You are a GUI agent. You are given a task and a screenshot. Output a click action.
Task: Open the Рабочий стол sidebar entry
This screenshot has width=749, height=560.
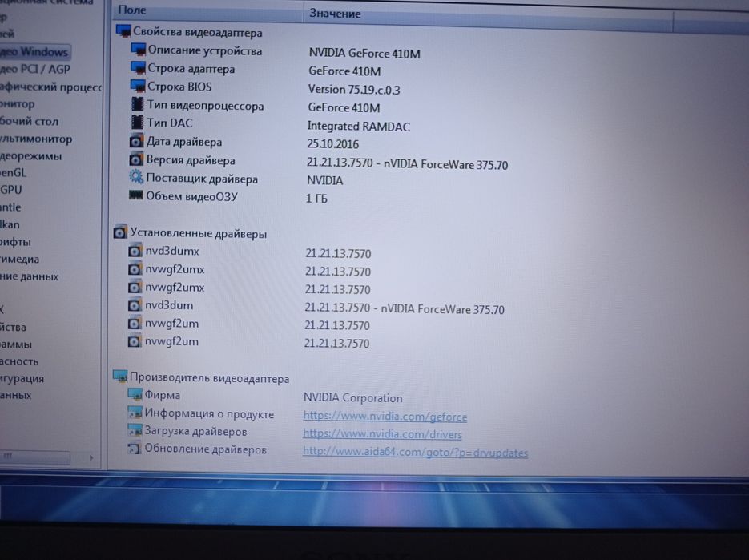point(29,121)
